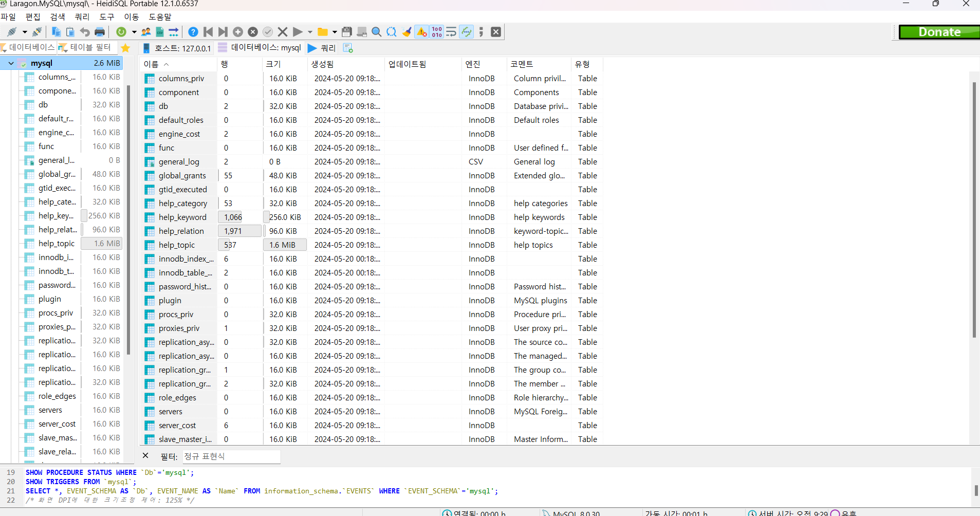Screen dimensions: 980x516
Task: Toggle the favorites star filter
Action: click(x=125, y=48)
